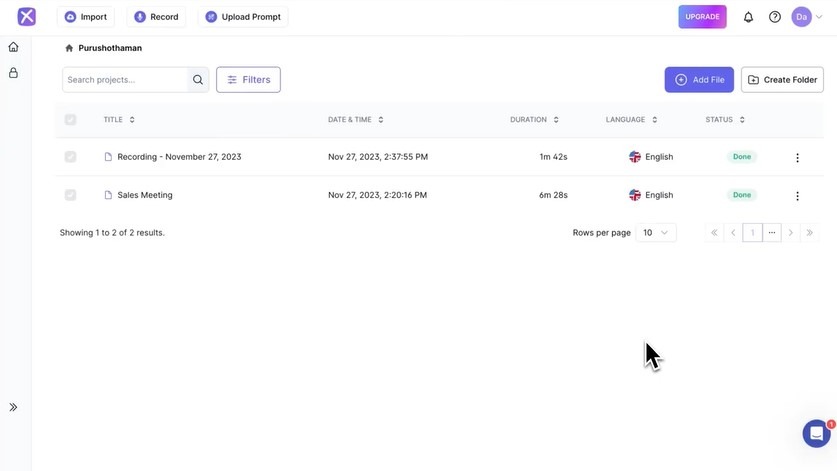The image size is (837, 471).
Task: Go to Home in the sidebar
Action: (x=13, y=47)
